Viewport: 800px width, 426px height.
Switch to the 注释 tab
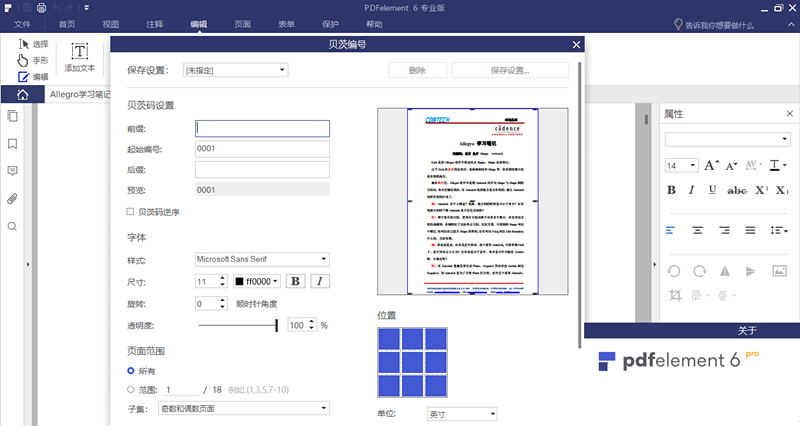(155, 24)
